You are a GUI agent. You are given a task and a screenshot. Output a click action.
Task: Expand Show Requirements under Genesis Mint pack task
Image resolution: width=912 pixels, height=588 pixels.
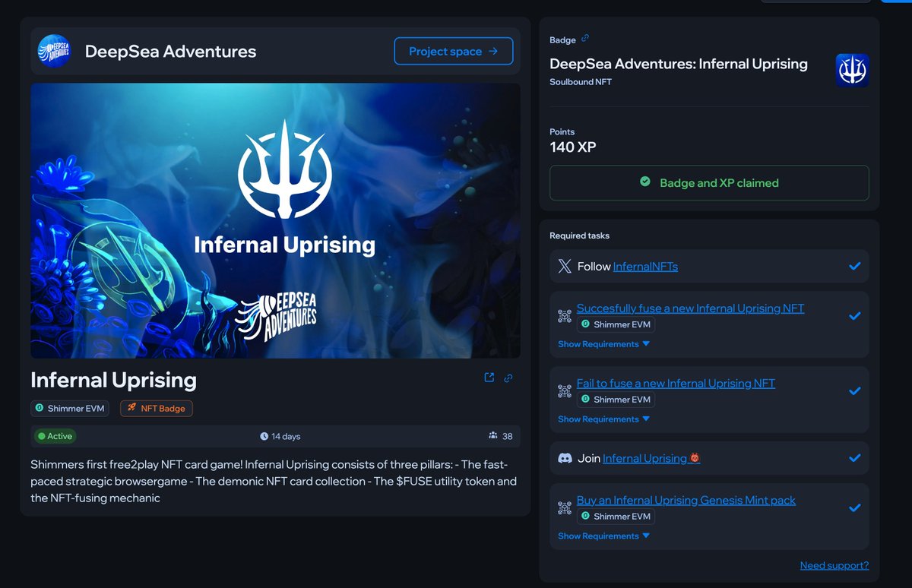point(604,536)
